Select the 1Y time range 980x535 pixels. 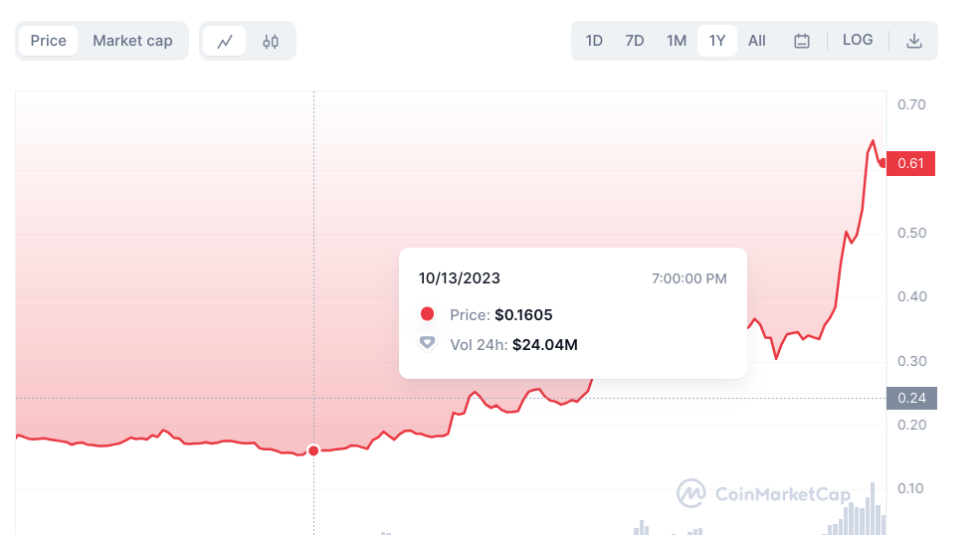717,41
